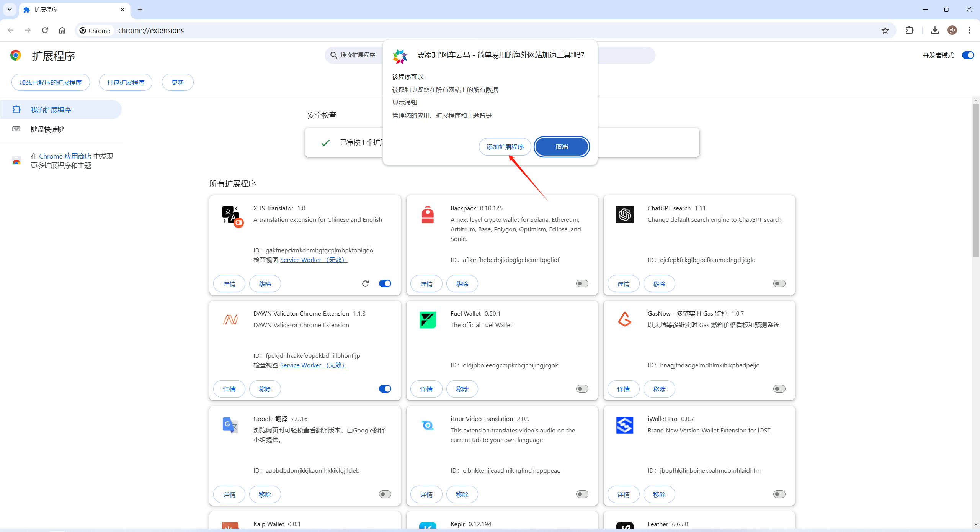The height and width of the screenshot is (532, 980).
Task: Click the bookmark star icon
Action: [x=885, y=31]
